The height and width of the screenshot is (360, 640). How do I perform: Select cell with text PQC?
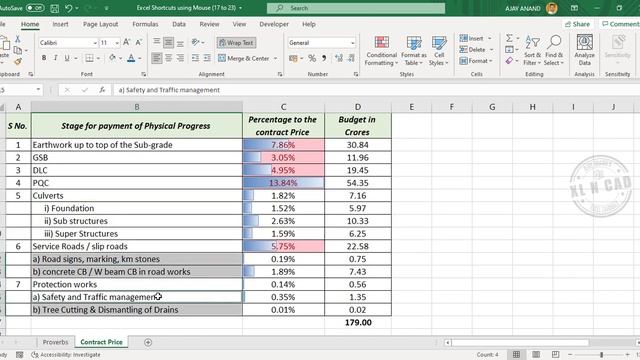(137, 183)
